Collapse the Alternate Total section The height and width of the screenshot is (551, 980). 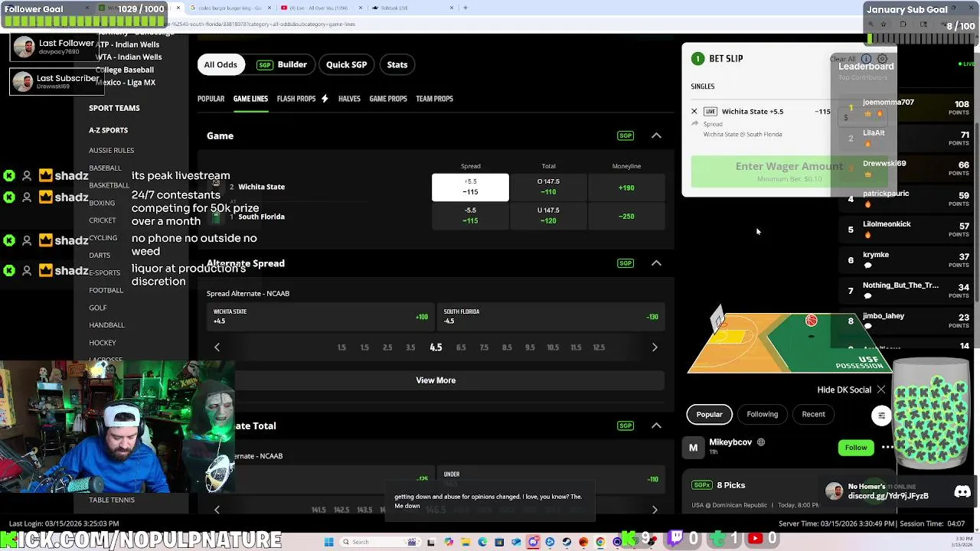656,425
